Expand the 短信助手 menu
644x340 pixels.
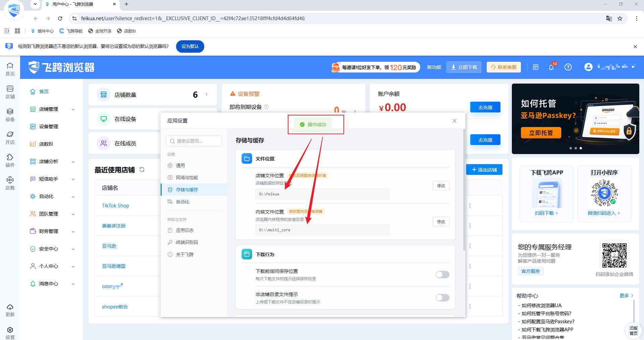pyautogui.click(x=52, y=179)
